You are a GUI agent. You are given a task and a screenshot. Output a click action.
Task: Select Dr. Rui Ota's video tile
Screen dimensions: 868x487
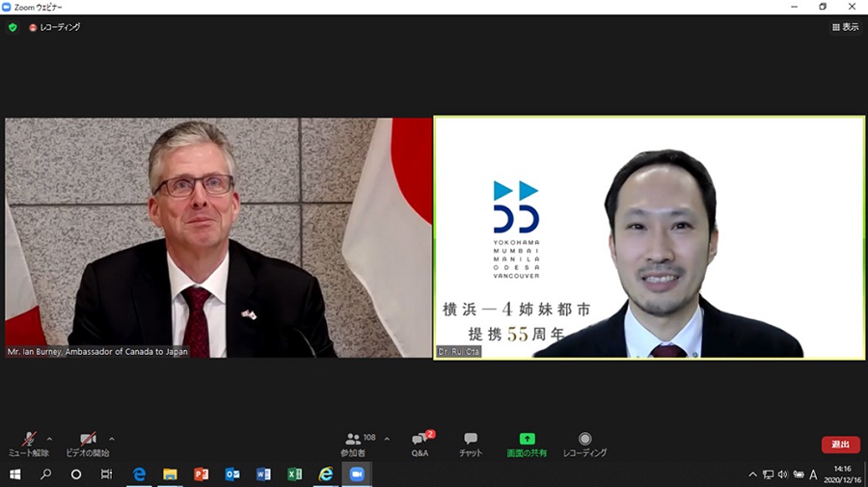(x=649, y=237)
